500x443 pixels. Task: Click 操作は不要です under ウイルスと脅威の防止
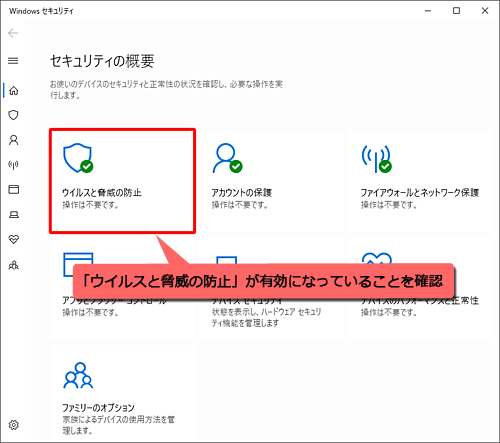click(90, 205)
